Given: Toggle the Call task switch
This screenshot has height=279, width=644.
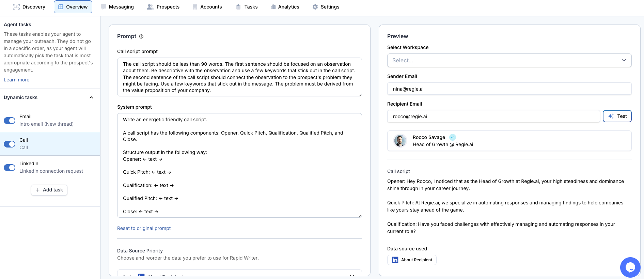Looking at the screenshot, I should pos(10,144).
